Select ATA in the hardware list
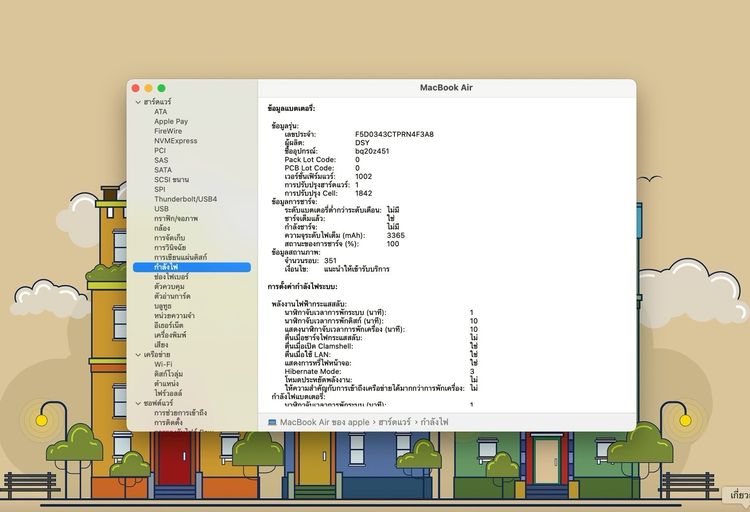The height and width of the screenshot is (512, 750). [161, 112]
